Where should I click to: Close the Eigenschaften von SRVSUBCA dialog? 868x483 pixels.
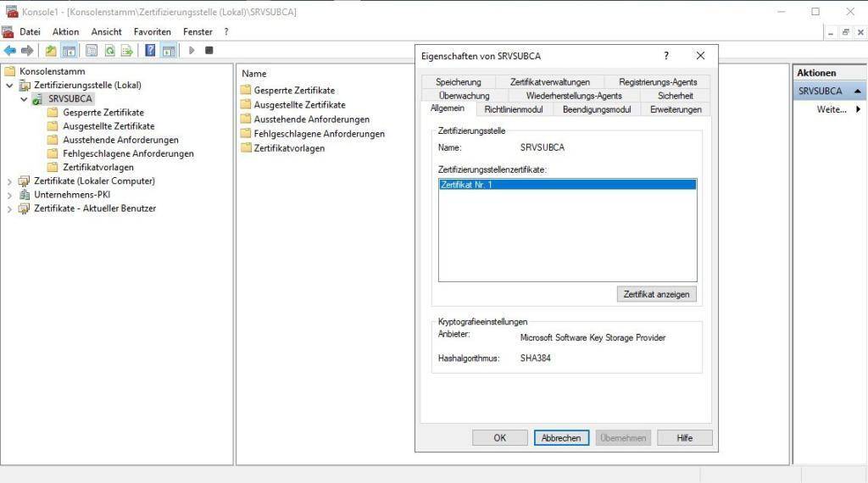click(700, 56)
